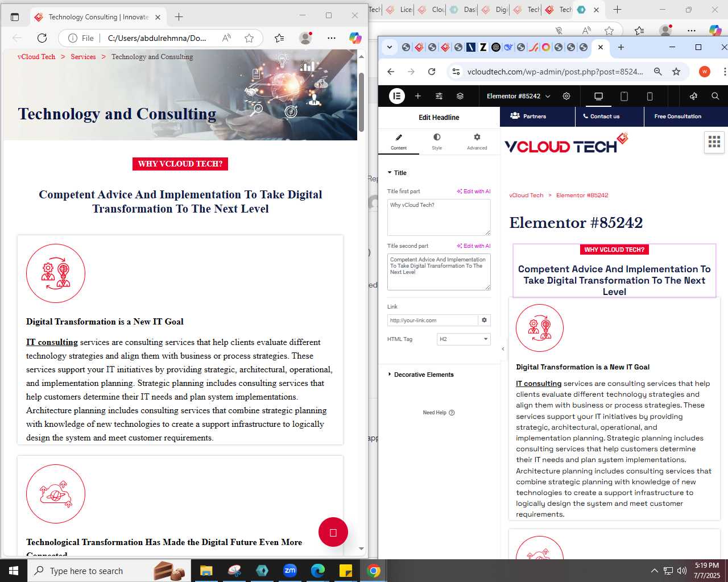The width and height of the screenshot is (728, 582).
Task: Refresh the page in Edge window
Action: (x=42, y=38)
